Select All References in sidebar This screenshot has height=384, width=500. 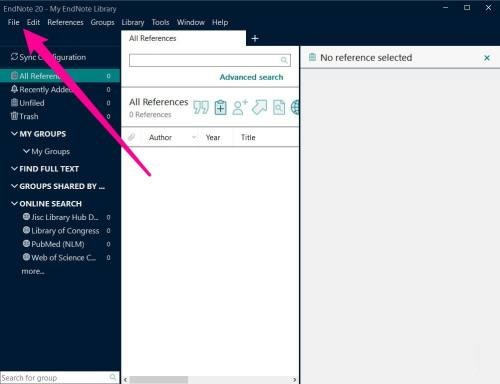tap(60, 76)
